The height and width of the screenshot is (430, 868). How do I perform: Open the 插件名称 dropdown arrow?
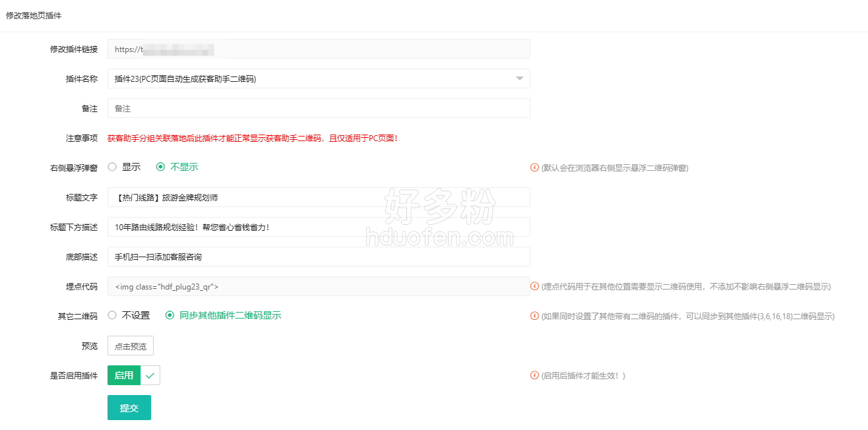point(520,78)
